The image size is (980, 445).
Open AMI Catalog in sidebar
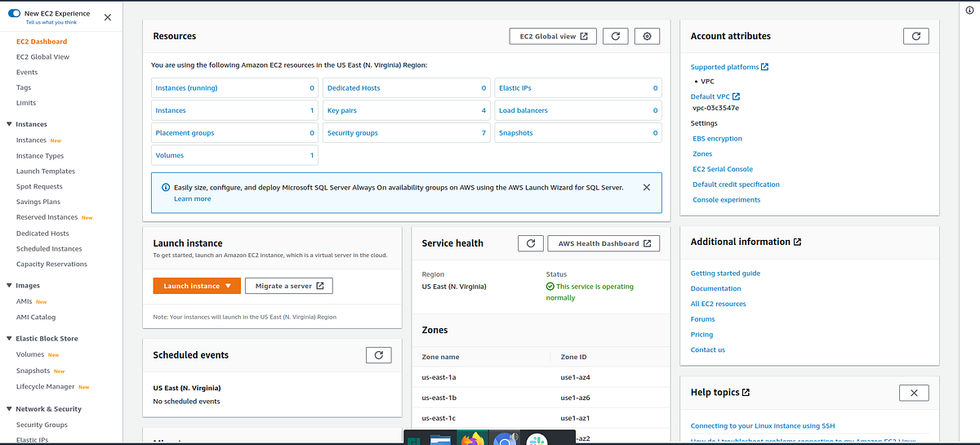[x=36, y=317]
